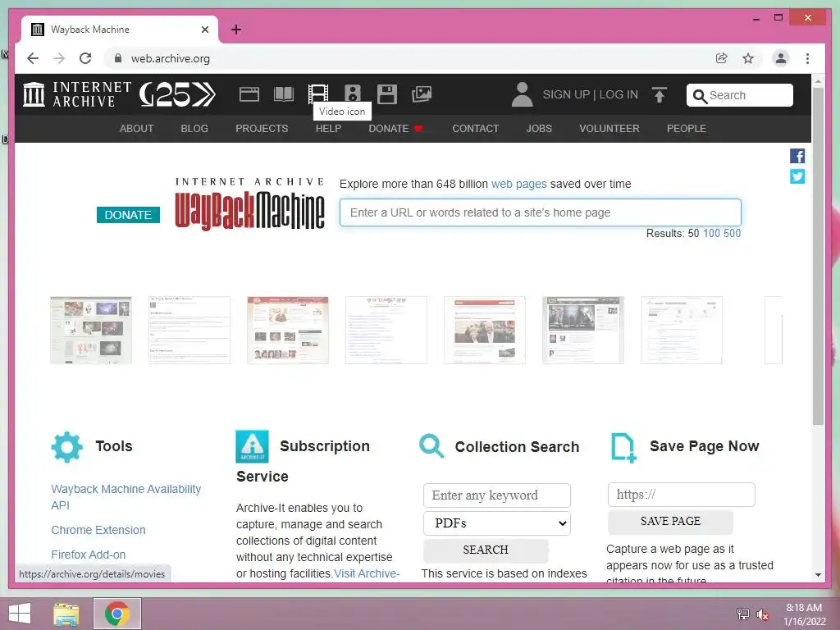Click the Visit Archive-It link
The image size is (840, 630).
pyautogui.click(x=367, y=573)
